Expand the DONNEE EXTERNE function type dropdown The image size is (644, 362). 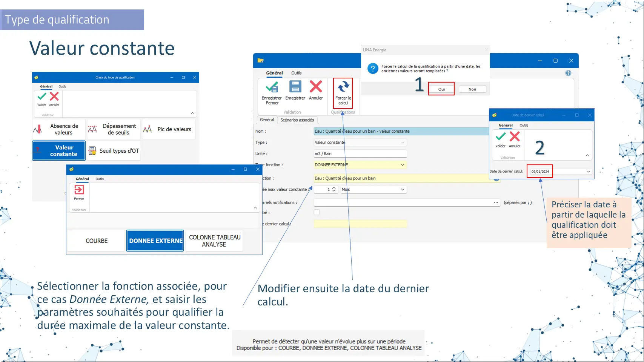[x=403, y=165]
